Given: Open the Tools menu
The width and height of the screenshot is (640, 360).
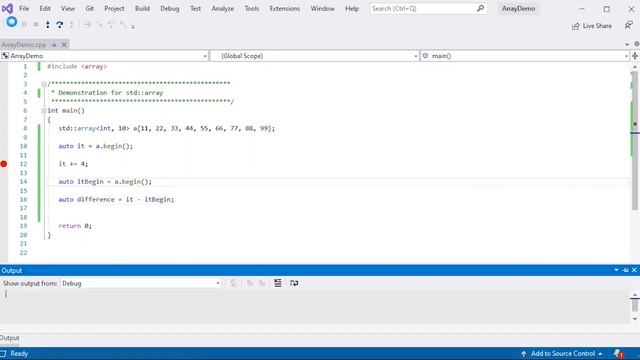Looking at the screenshot, I should coord(252,8).
